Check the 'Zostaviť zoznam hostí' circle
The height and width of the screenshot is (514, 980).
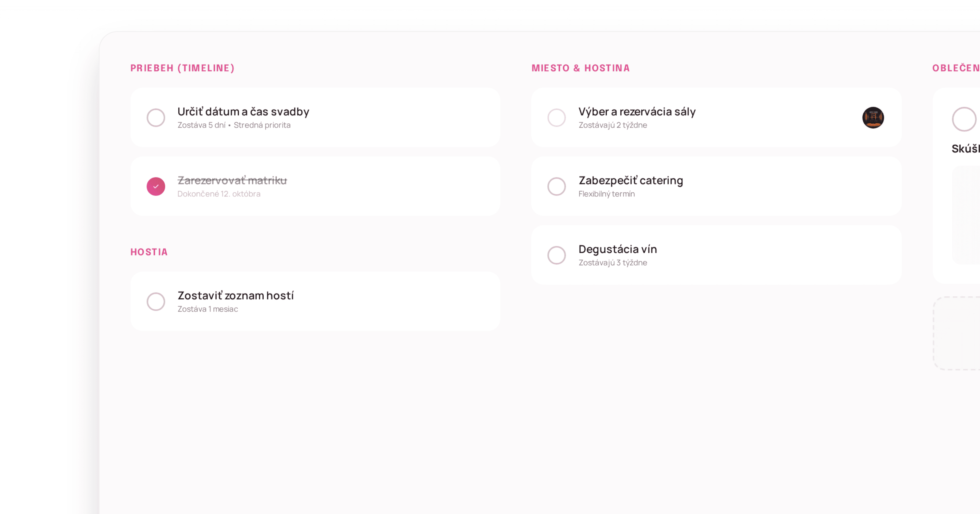pos(156,301)
